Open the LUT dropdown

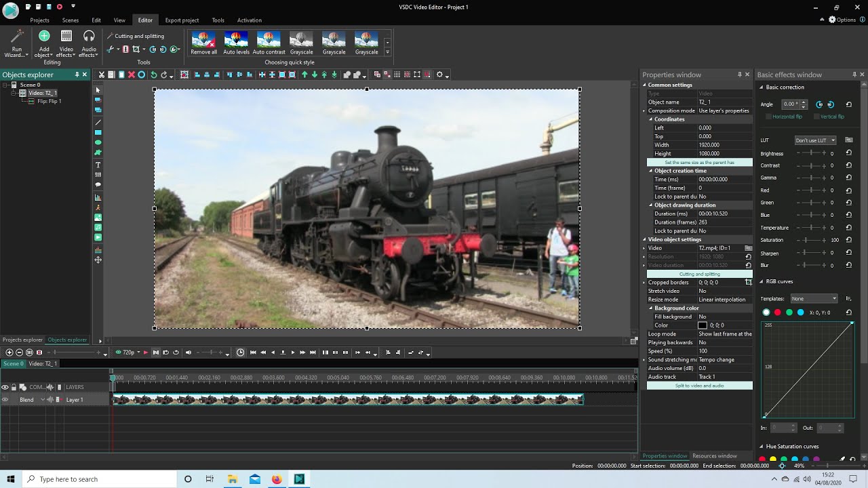tap(815, 140)
